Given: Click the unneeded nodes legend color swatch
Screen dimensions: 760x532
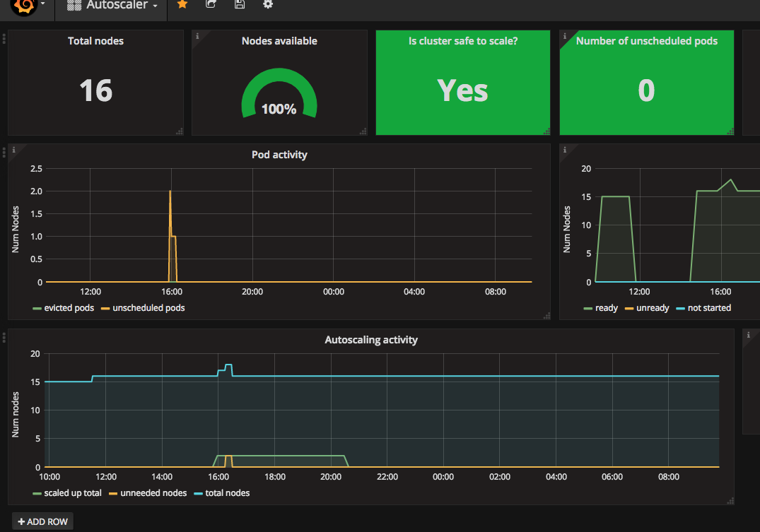Looking at the screenshot, I should [x=113, y=493].
